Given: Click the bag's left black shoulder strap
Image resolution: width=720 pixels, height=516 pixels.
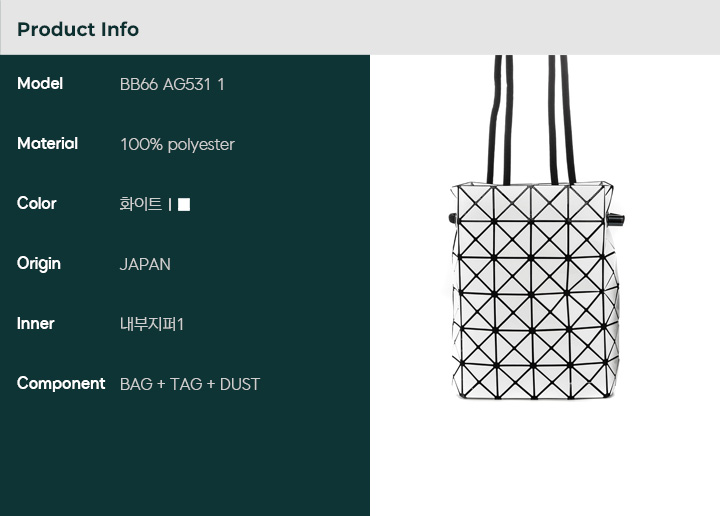Looking at the screenshot, I should pyautogui.click(x=501, y=120).
